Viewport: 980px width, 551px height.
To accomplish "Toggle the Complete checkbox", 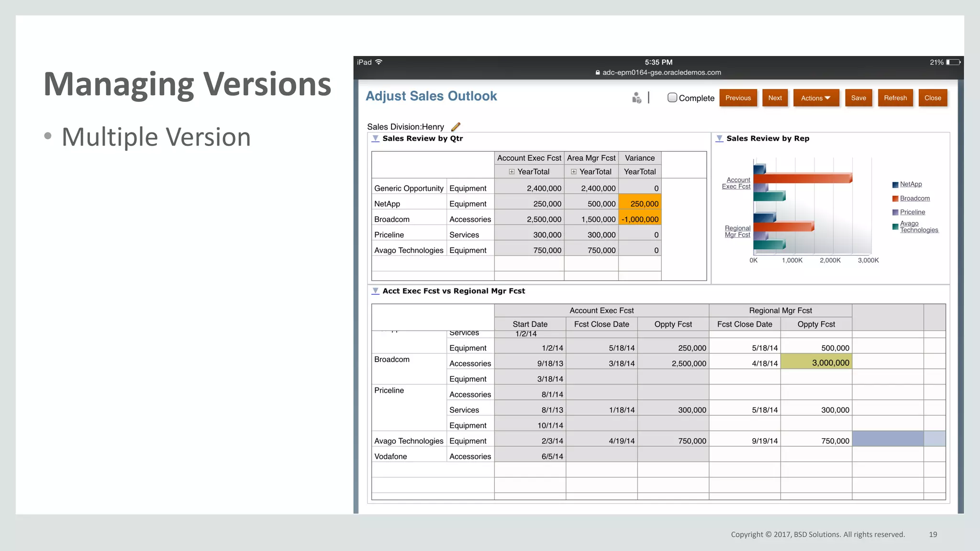I will 672,98.
